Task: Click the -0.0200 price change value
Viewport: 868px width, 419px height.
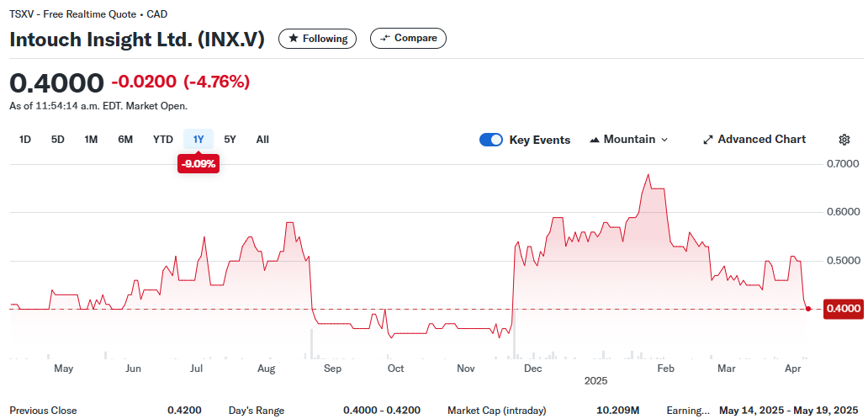Action: 144,82
